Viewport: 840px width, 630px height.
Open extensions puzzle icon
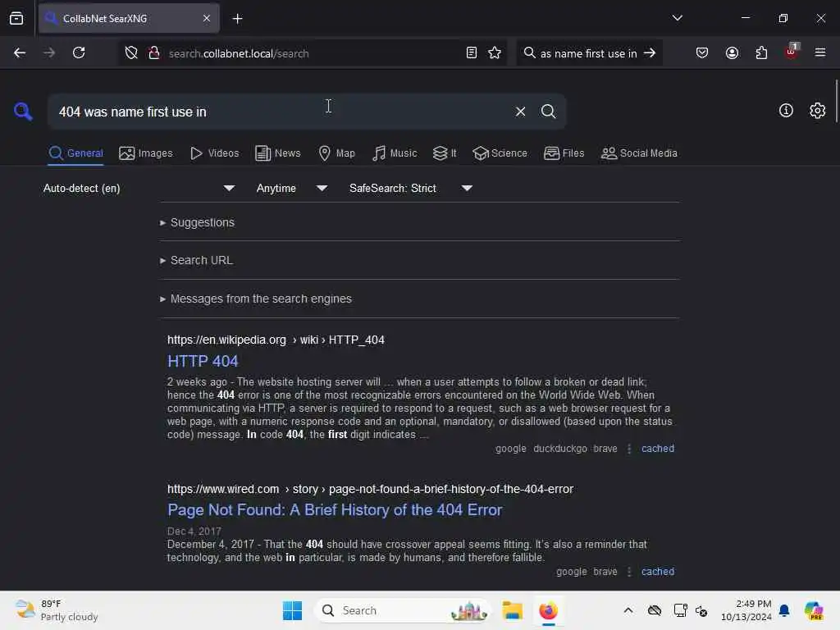point(761,52)
